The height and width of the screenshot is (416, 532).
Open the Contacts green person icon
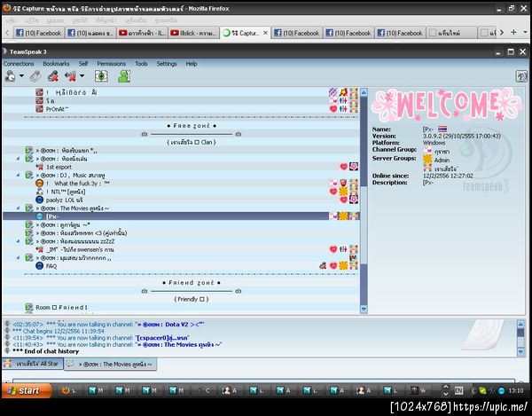click(124, 76)
